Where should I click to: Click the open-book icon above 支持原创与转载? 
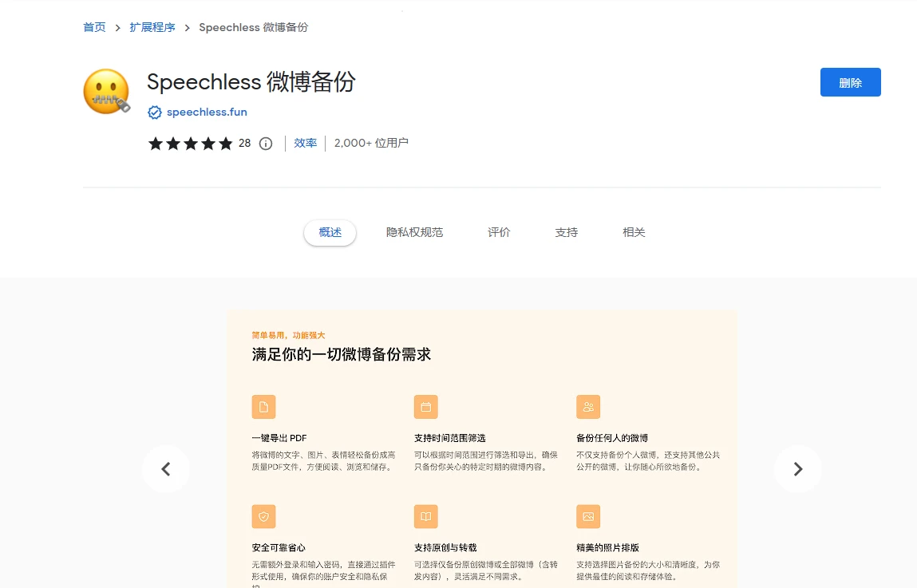(425, 516)
